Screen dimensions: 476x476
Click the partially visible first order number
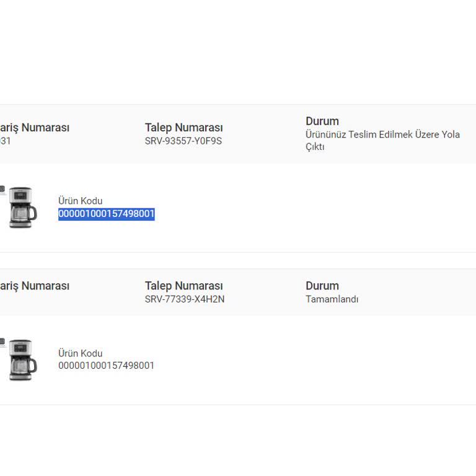(x=5, y=141)
